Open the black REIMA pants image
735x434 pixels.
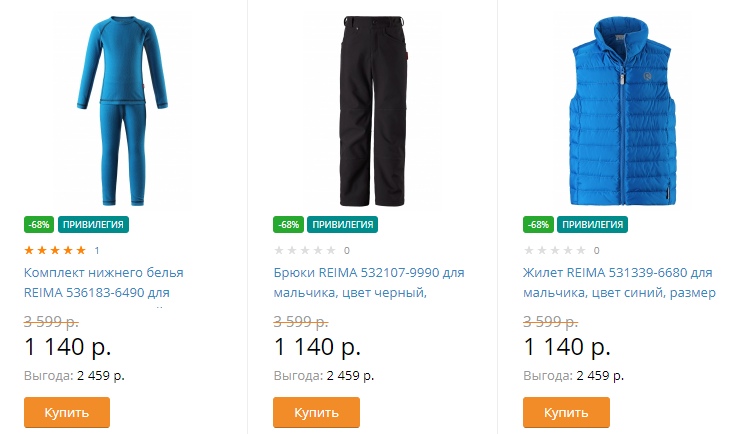tap(373, 111)
